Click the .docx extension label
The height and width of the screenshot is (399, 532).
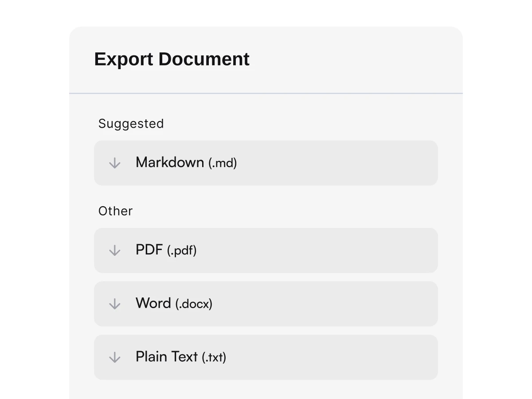tap(195, 304)
